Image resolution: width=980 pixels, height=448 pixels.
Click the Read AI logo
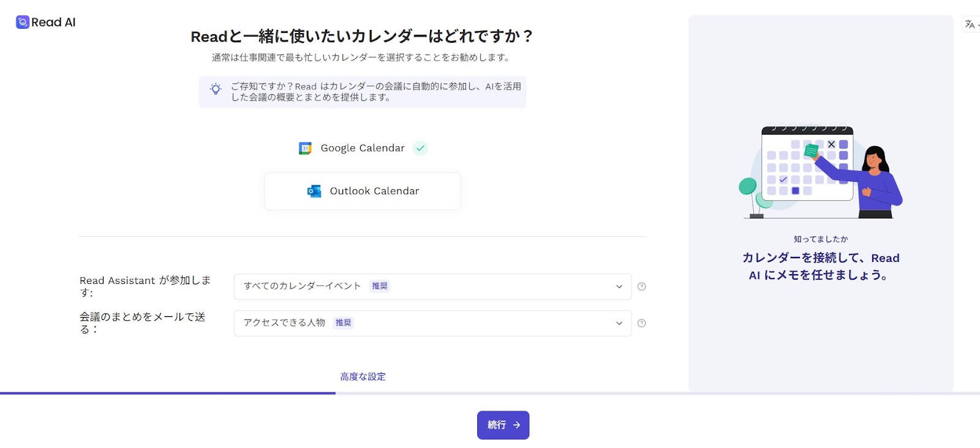tap(46, 22)
